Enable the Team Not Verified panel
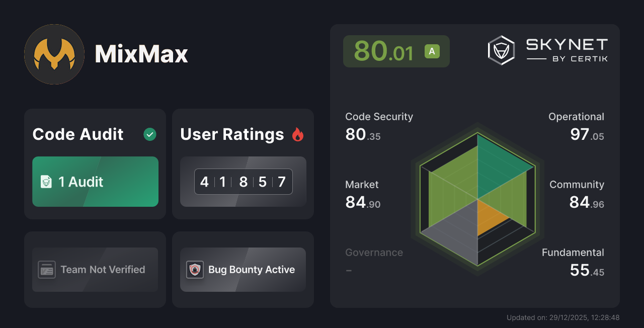644x328 pixels. point(95,270)
